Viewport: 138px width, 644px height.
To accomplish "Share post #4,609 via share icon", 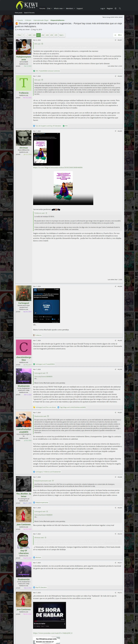I will click(115, 508).
